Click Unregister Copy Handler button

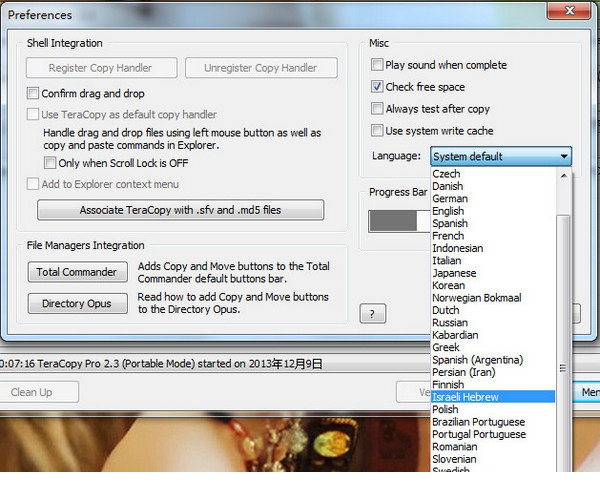(x=261, y=68)
